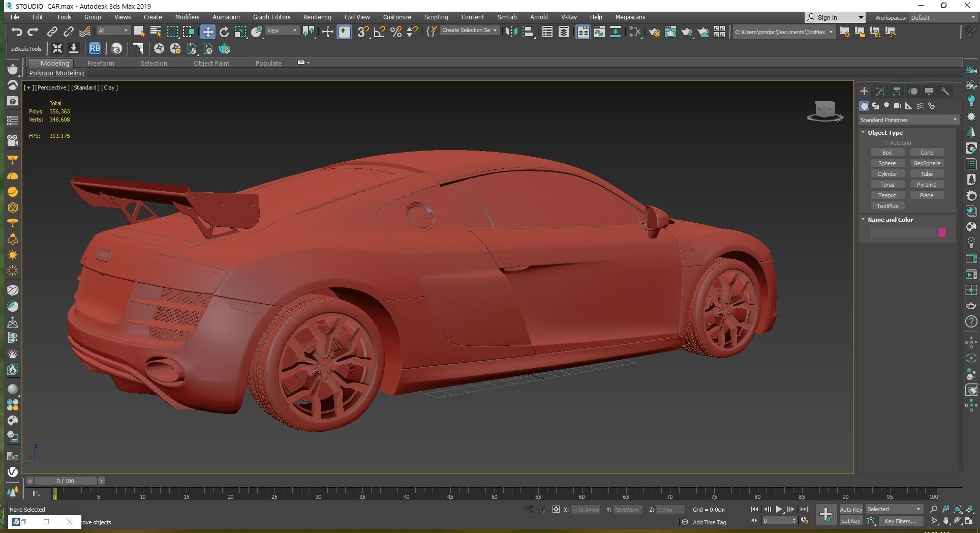Click the RB toolbar icon
The image size is (980, 533).
[95, 49]
